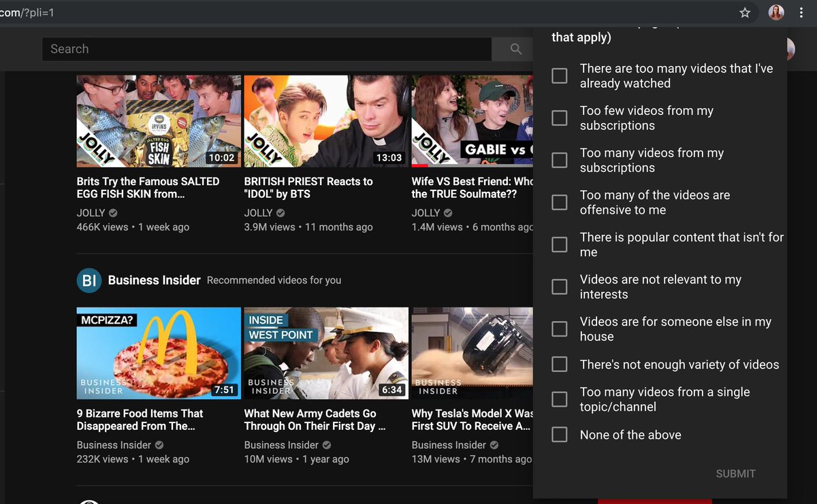Click "Recommended videos for you" text
Screen dimensions: 817x504
pos(274,280)
